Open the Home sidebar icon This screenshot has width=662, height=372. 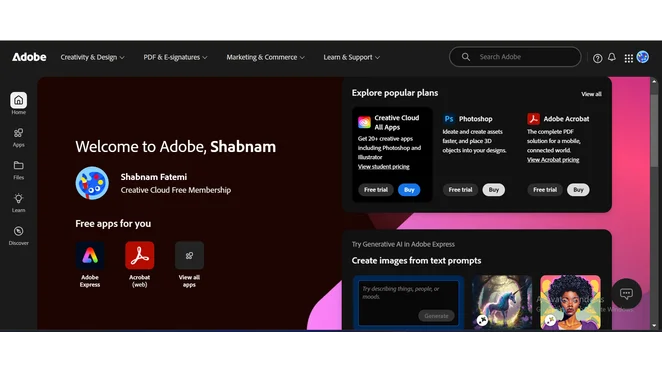(19, 100)
